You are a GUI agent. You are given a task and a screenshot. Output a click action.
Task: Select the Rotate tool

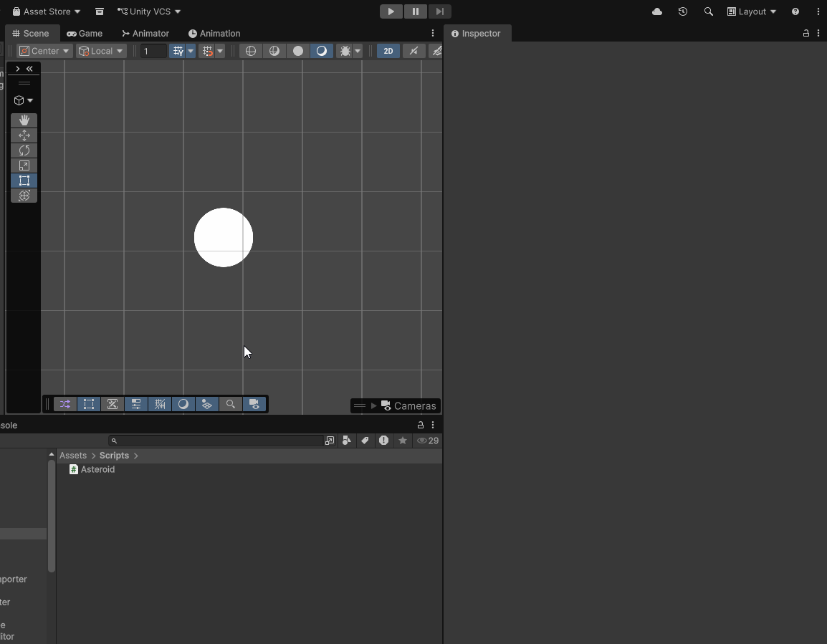point(24,150)
